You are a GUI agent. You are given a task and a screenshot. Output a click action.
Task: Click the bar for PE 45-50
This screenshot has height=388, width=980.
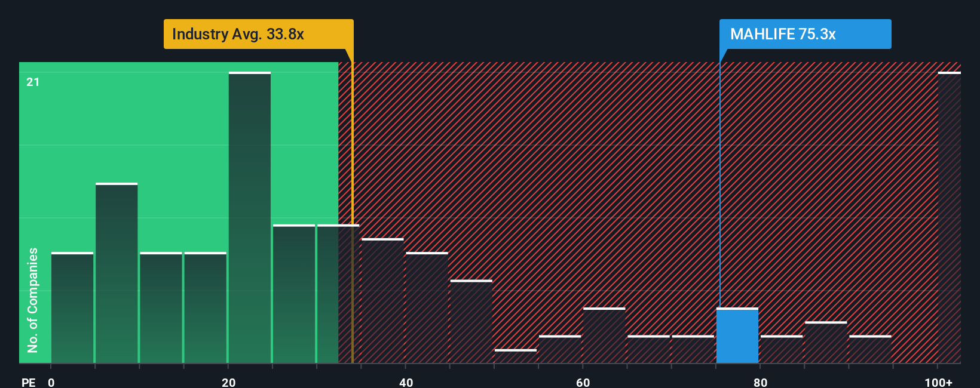(471, 321)
